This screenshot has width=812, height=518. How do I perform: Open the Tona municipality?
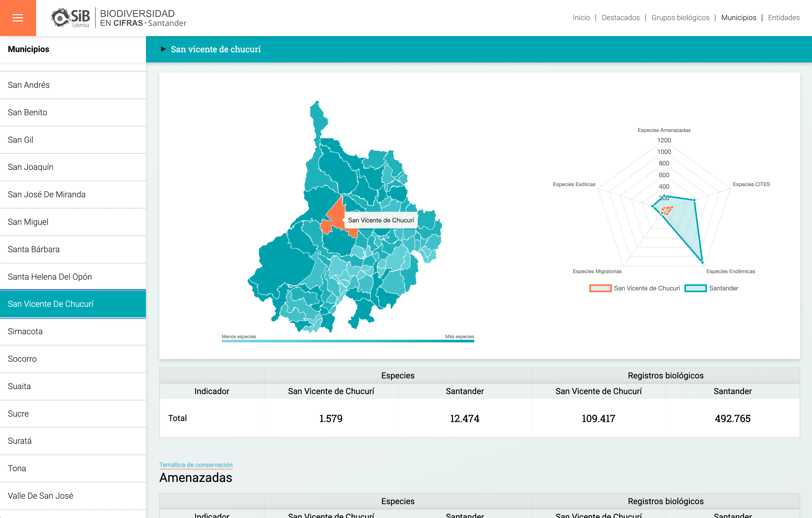coord(73,469)
